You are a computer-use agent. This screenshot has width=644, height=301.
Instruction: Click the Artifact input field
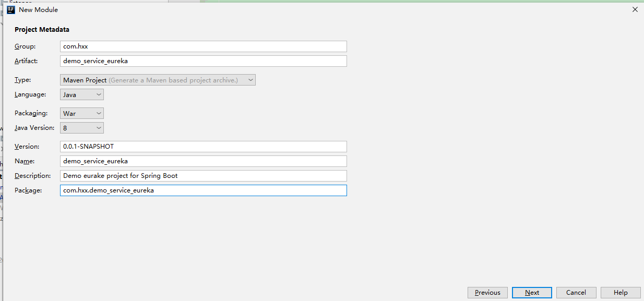pos(204,61)
